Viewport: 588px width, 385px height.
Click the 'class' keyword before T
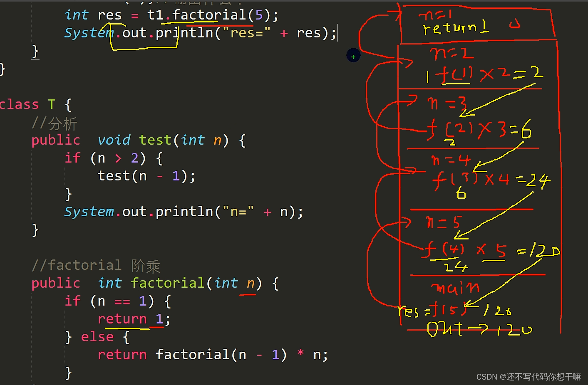[x=19, y=104]
